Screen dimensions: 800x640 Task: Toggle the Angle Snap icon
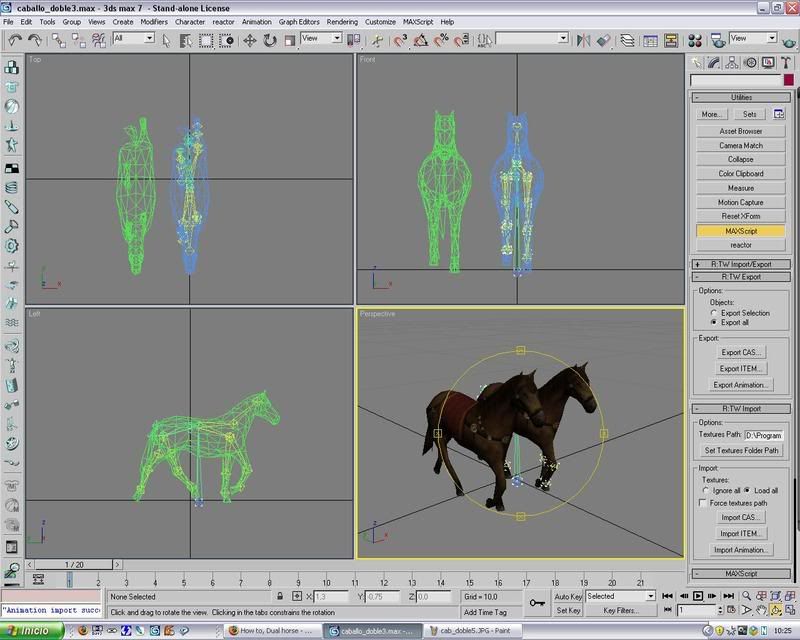(x=420, y=40)
